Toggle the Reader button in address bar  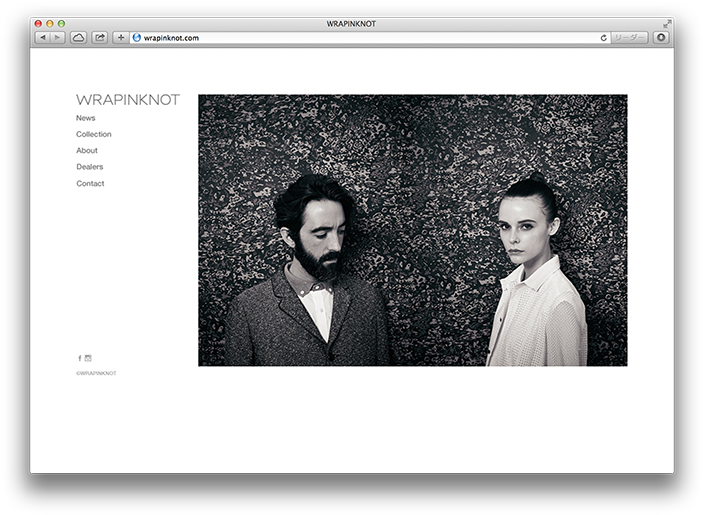pyautogui.click(x=630, y=37)
